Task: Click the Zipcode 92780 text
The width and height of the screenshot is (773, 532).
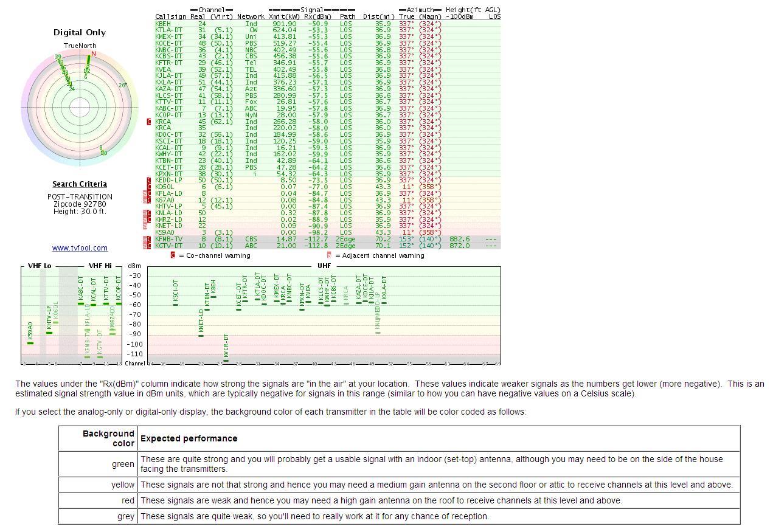Action: [80, 204]
